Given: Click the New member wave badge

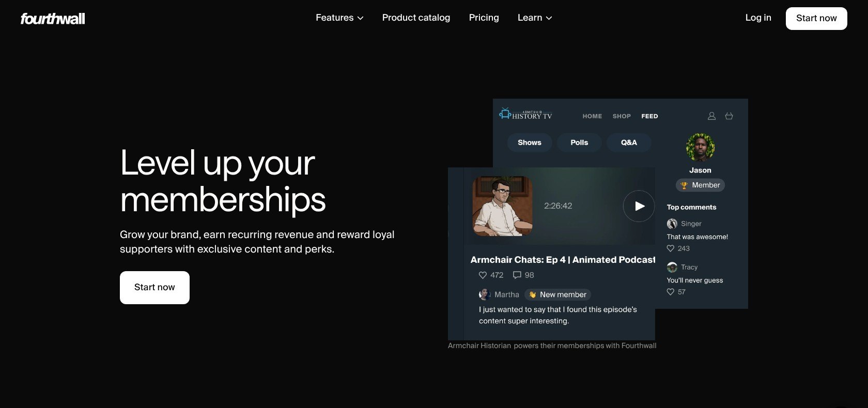Looking at the screenshot, I should tap(557, 294).
